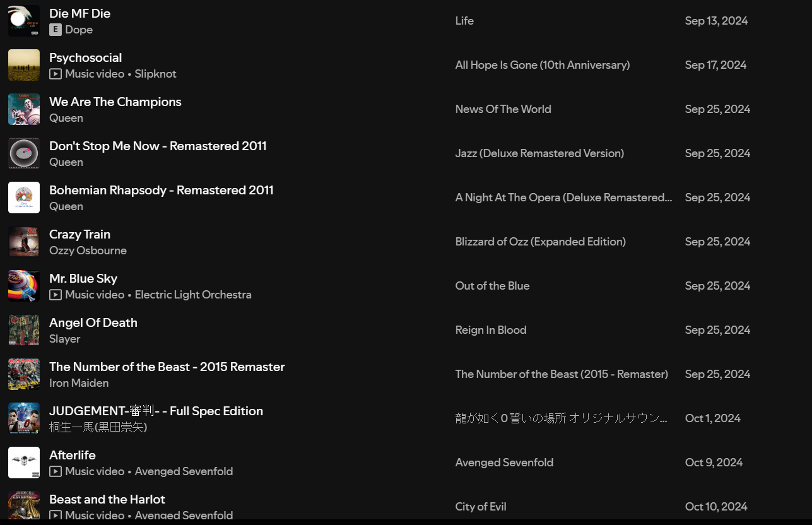Screen dimensions: 812x525
Task: Click the music video icon beside Slipknot
Action: [56, 74]
